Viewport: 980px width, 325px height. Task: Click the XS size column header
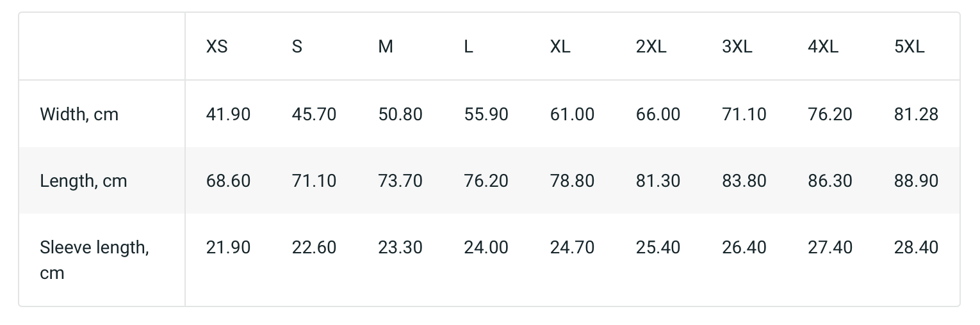tap(217, 47)
